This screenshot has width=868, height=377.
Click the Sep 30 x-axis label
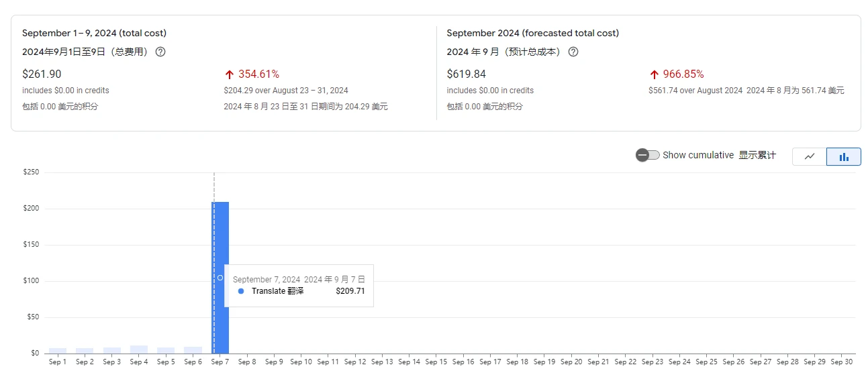[x=841, y=362]
